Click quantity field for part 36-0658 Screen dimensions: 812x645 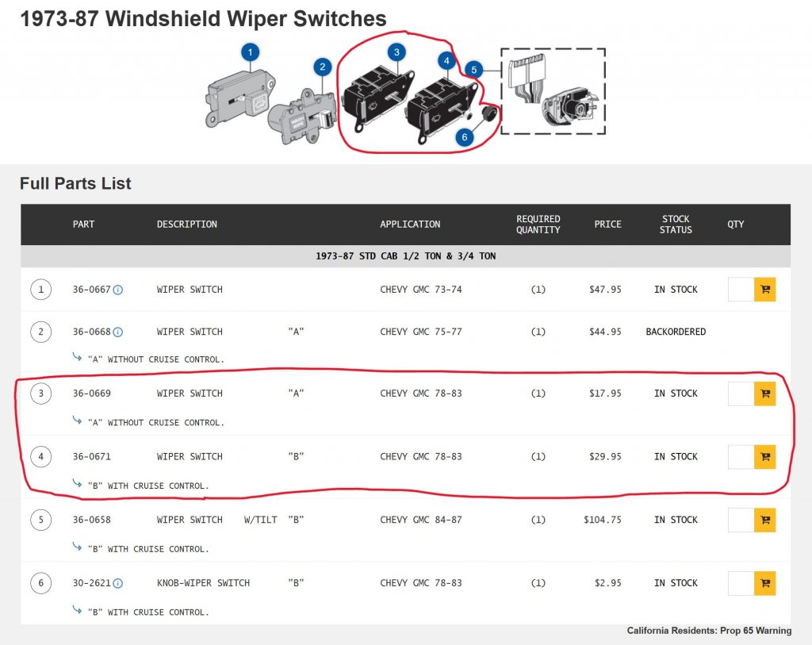741,520
